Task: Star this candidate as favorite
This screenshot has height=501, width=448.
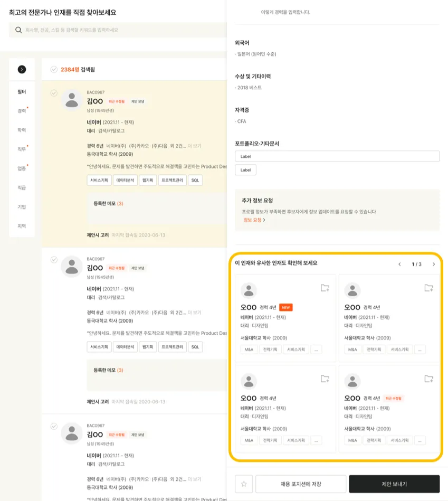Action: point(244,484)
